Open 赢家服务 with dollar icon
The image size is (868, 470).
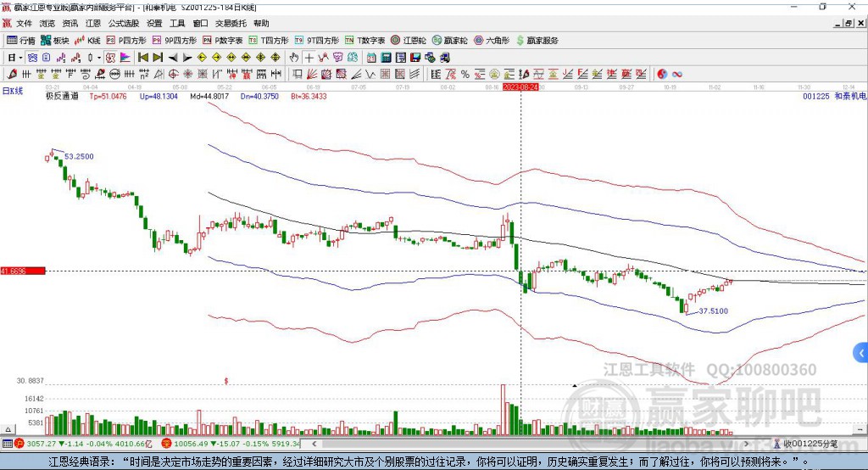(537, 41)
